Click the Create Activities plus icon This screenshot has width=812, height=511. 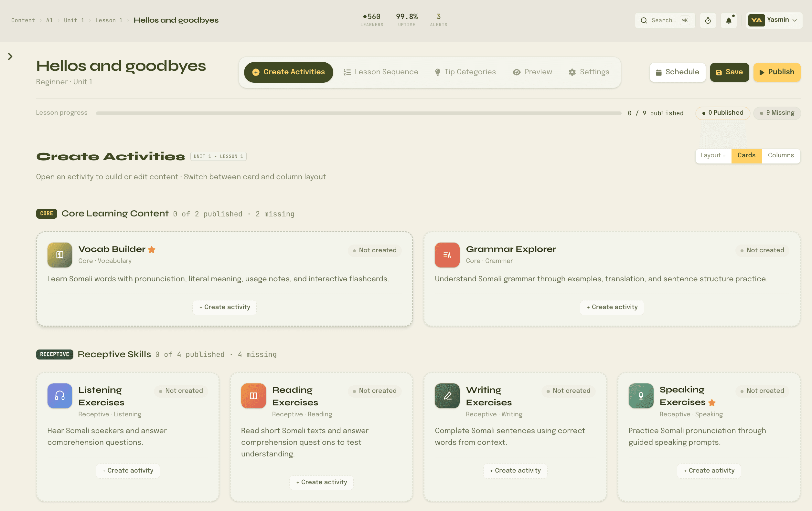pyautogui.click(x=256, y=72)
